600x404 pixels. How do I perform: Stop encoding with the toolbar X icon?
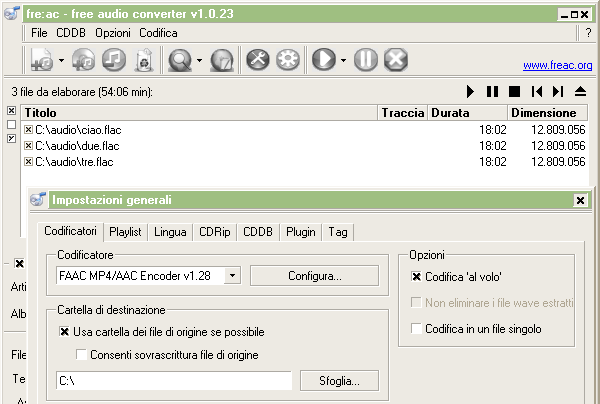click(396, 60)
